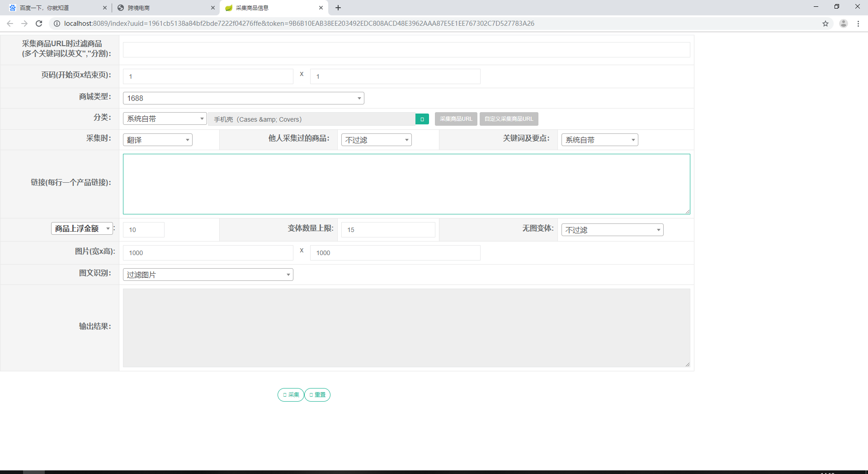
Task: Click the image height field
Action: pyautogui.click(x=395, y=253)
